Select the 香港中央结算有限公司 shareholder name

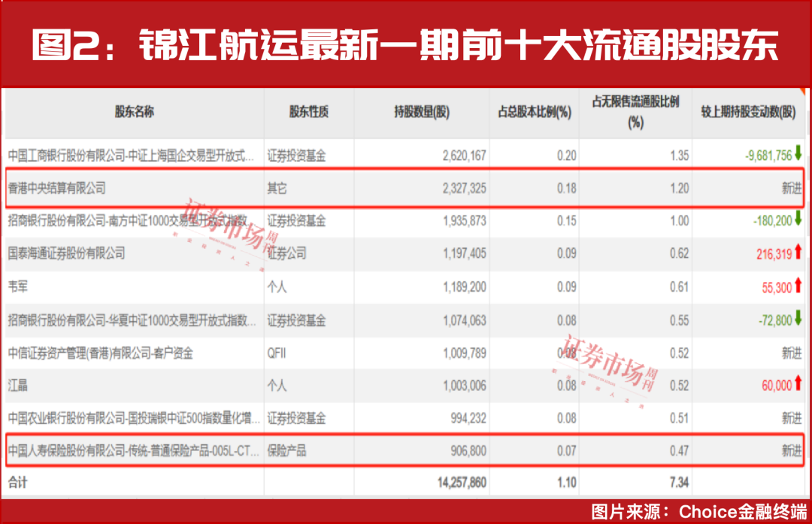point(57,188)
